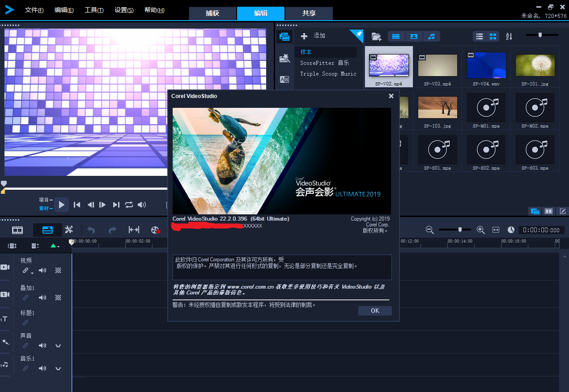
Task: Click the Storyboard view filmstrip icon
Action: pos(17,230)
